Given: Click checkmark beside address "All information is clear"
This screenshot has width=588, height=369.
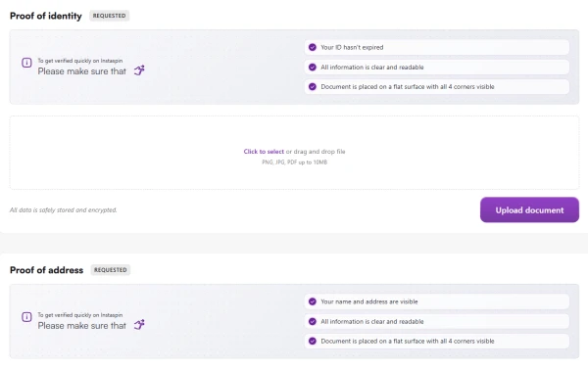Looking at the screenshot, I should point(313,321).
